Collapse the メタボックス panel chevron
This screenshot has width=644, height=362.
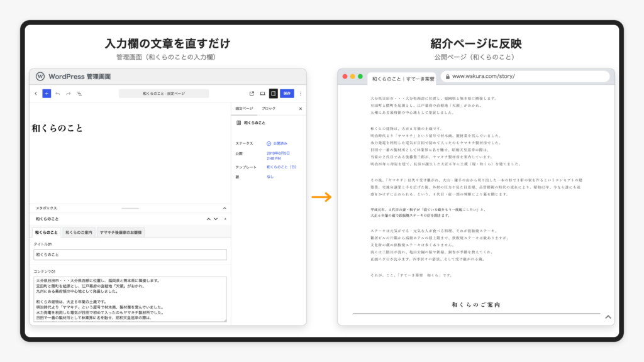click(225, 208)
